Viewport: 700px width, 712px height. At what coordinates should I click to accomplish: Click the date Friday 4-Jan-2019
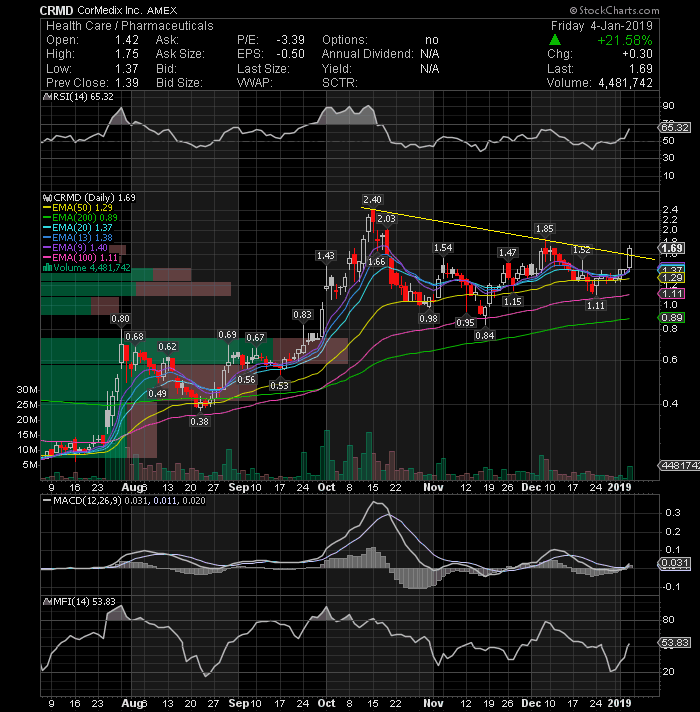pyautogui.click(x=601, y=25)
